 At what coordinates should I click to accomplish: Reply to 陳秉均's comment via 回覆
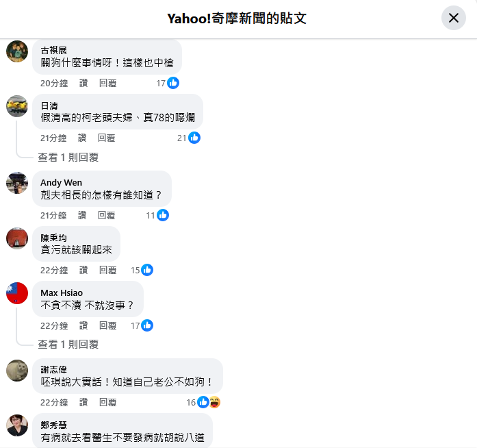(x=107, y=270)
